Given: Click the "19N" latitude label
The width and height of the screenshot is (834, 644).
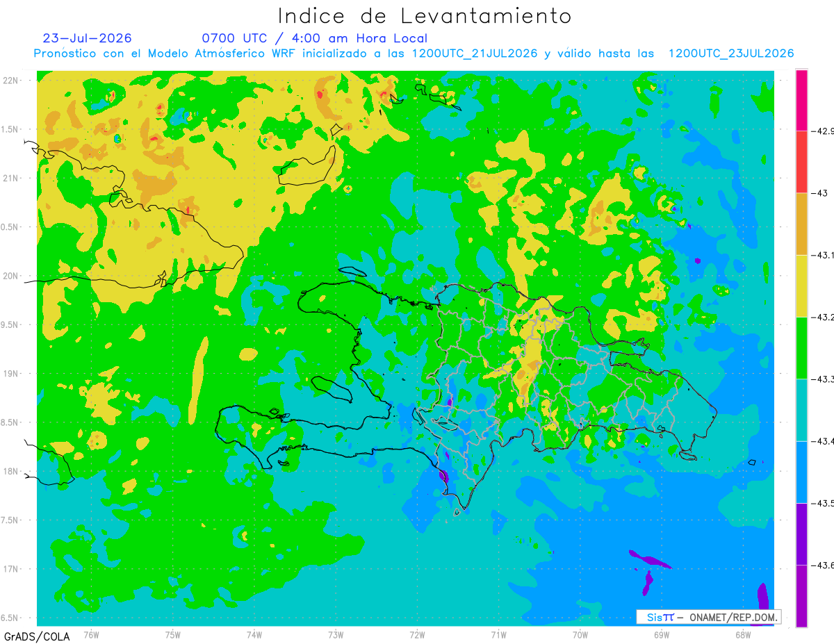Looking at the screenshot, I should coord(12,373).
